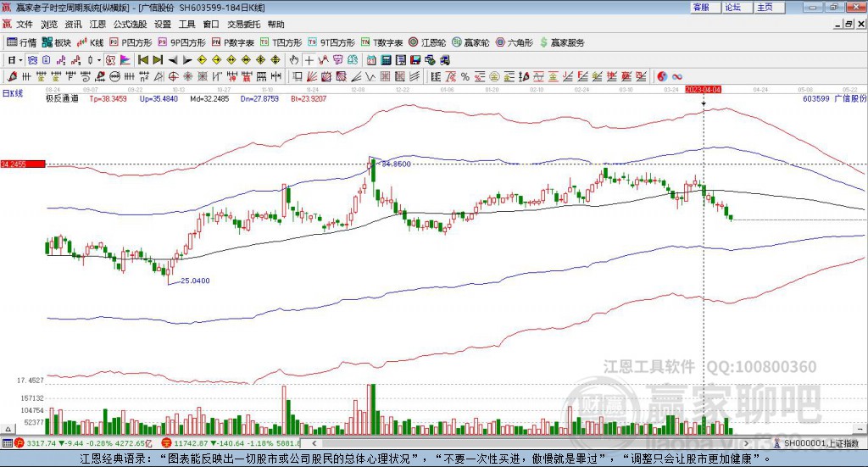Open the 板块 sector view
Screen dimensions: 868x467
click(57, 42)
